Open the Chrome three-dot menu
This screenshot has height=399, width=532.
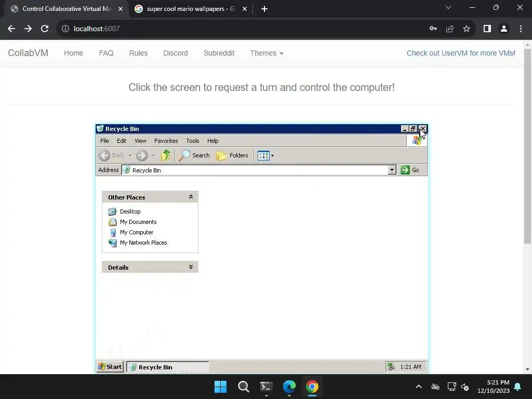tap(521, 29)
